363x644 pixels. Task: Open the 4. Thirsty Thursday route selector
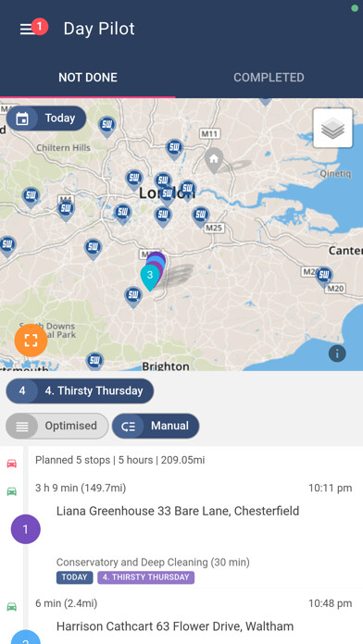(x=80, y=390)
